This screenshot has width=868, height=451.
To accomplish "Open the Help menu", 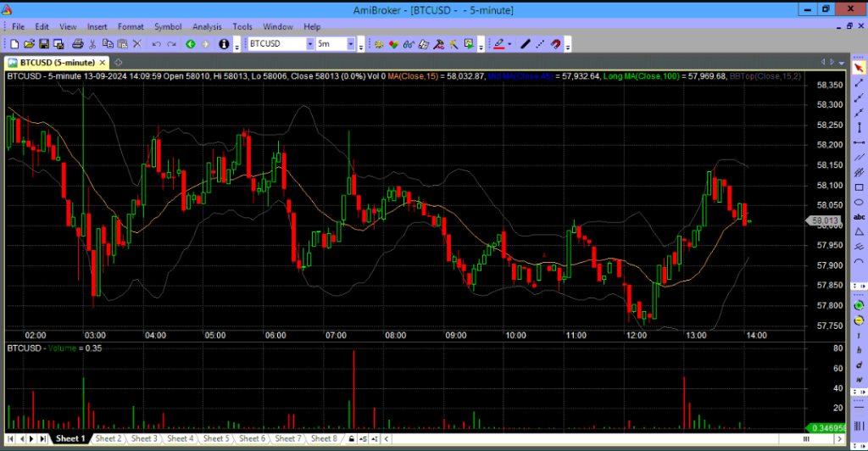I will (x=312, y=26).
